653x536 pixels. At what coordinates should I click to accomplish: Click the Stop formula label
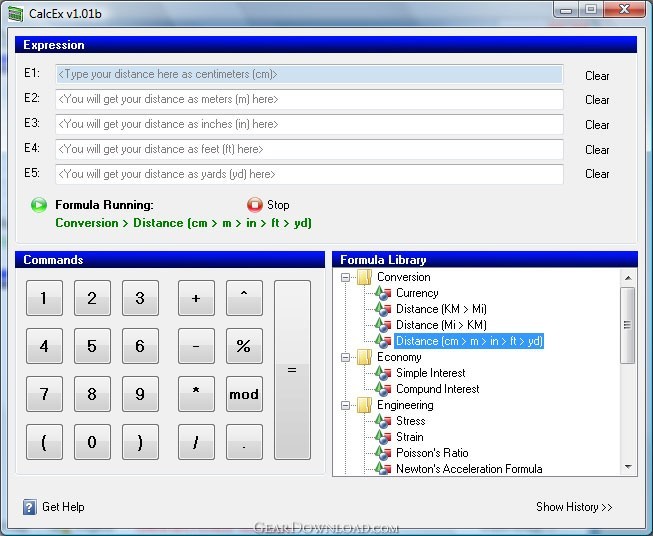[x=278, y=205]
